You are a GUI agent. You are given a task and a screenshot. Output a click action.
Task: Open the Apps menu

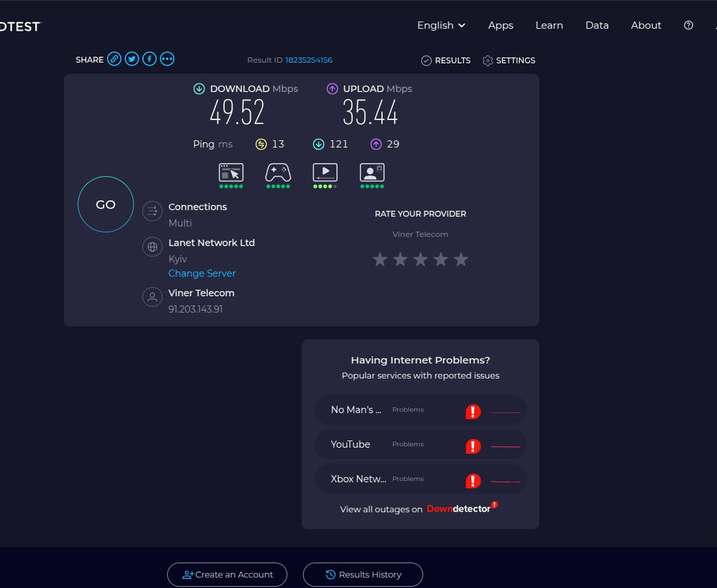click(501, 25)
